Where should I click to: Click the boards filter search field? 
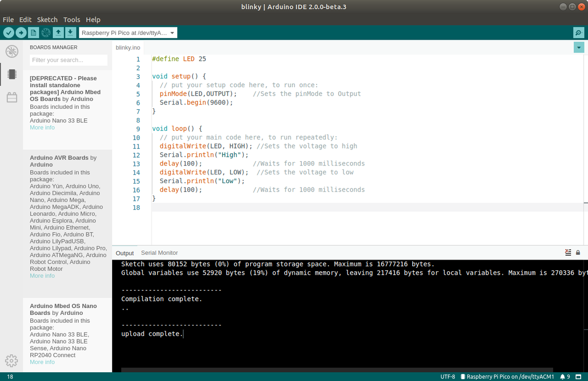coord(68,60)
